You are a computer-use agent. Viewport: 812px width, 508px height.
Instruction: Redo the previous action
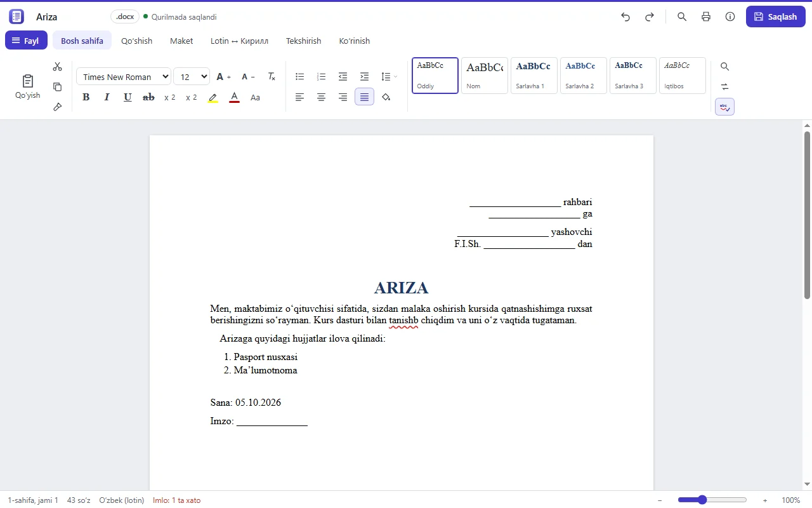click(x=650, y=17)
